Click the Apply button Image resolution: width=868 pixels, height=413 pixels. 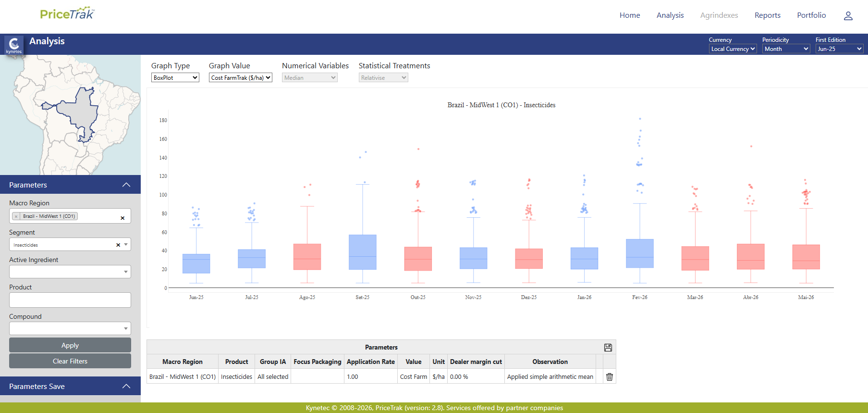70,345
